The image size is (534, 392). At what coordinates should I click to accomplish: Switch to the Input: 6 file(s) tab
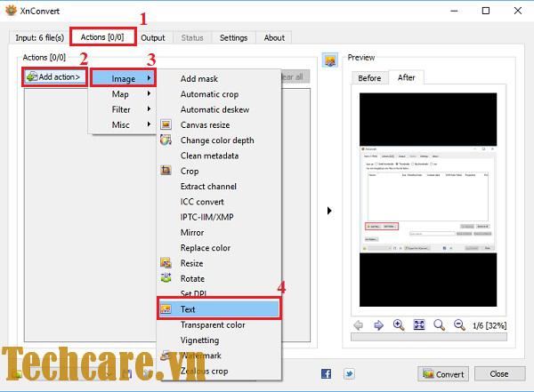point(40,37)
